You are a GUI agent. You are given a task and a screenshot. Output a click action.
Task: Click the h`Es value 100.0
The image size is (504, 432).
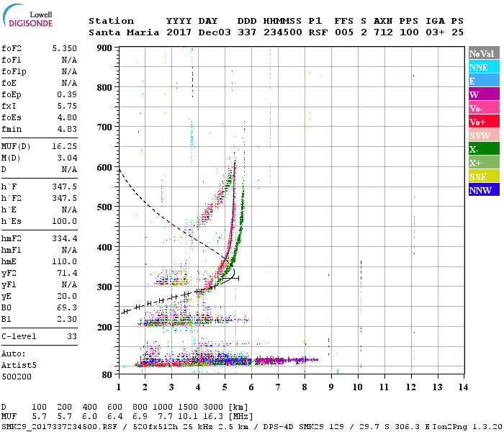point(65,222)
